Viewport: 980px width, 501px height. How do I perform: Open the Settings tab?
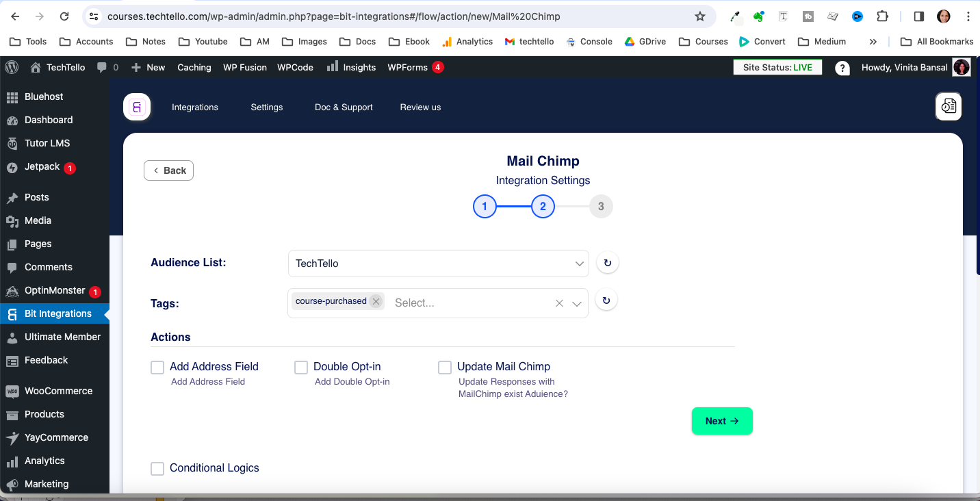tap(267, 107)
